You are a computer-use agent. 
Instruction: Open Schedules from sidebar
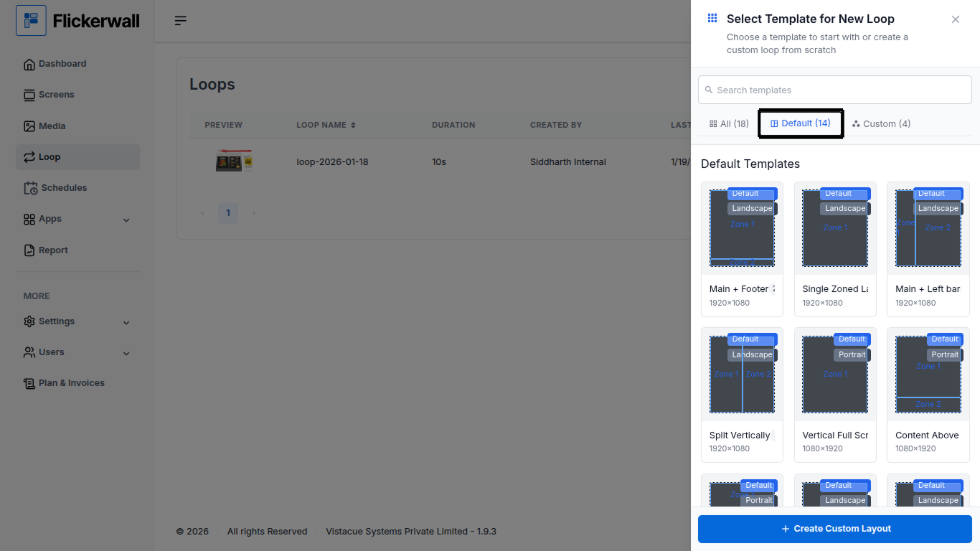click(78, 188)
